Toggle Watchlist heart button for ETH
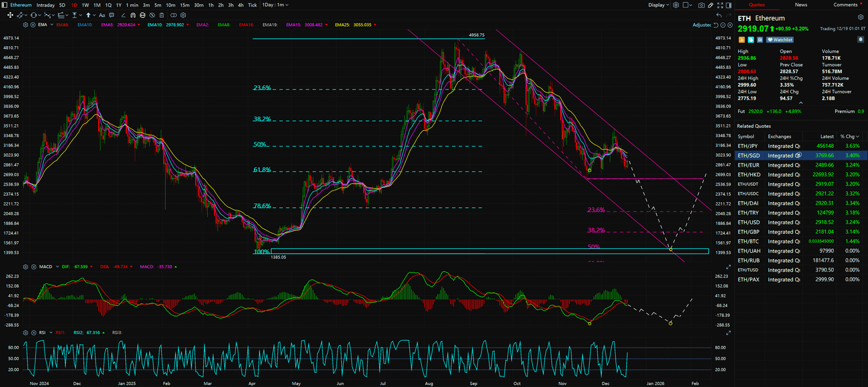 point(780,40)
